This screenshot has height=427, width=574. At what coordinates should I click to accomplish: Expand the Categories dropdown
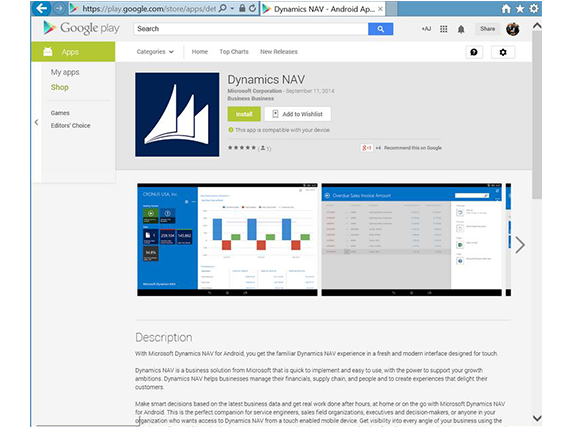(x=155, y=52)
